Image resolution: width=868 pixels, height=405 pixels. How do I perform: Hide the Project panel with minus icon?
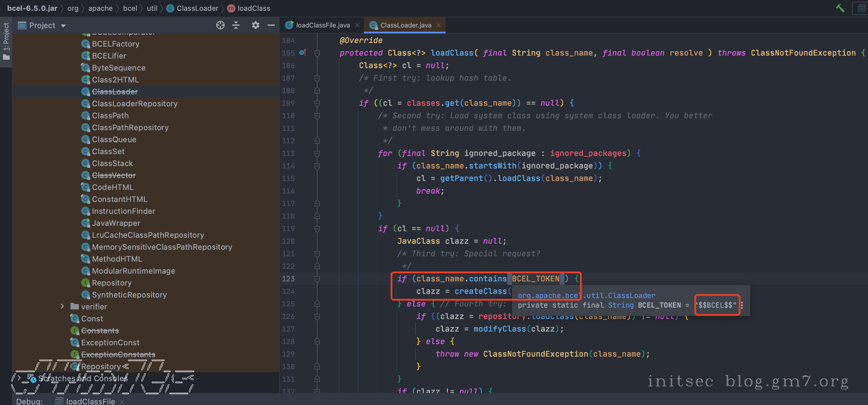coord(271,25)
